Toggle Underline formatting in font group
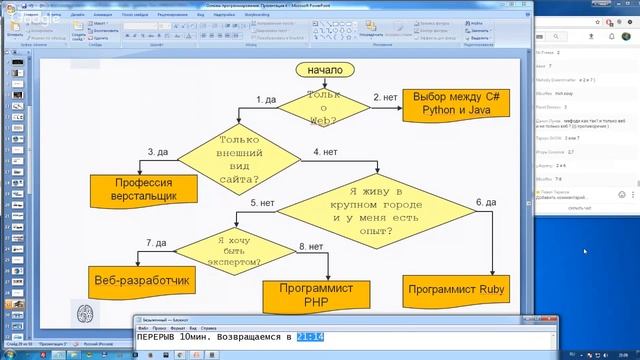Screen dimensions: 640x360 (x=142, y=36)
